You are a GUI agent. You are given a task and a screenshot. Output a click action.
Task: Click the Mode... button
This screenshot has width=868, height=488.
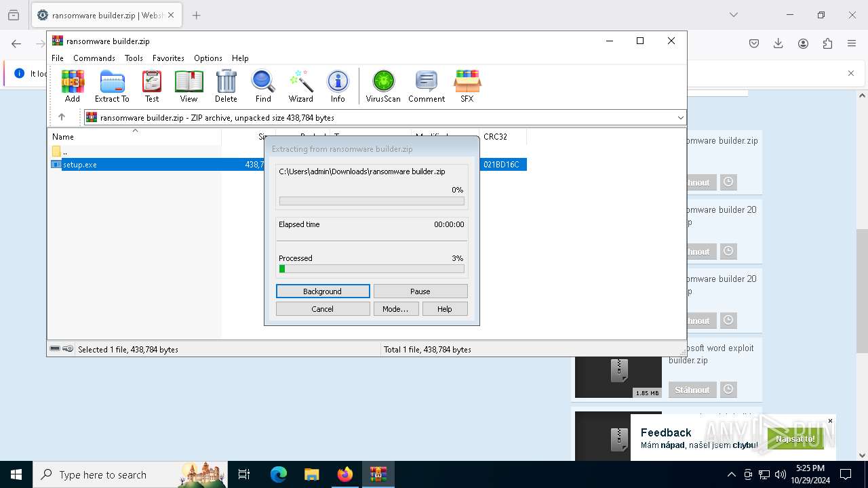(395, 309)
